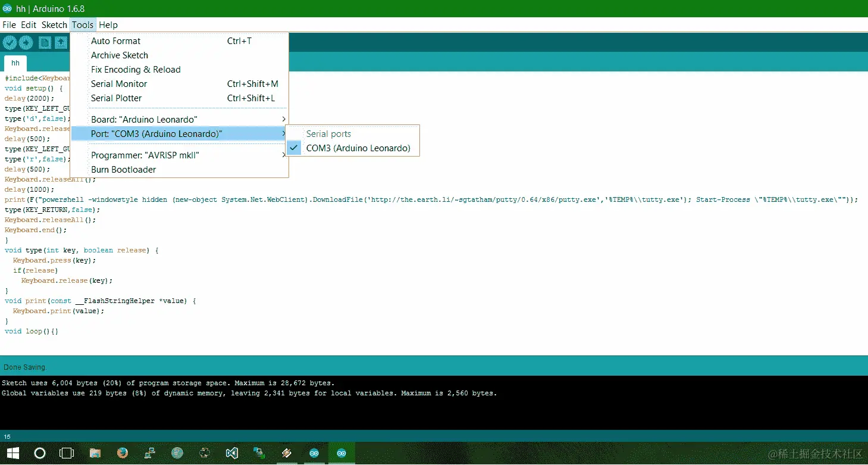Click the "if(release)" code line
The width and height of the screenshot is (868, 465).
coord(36,270)
